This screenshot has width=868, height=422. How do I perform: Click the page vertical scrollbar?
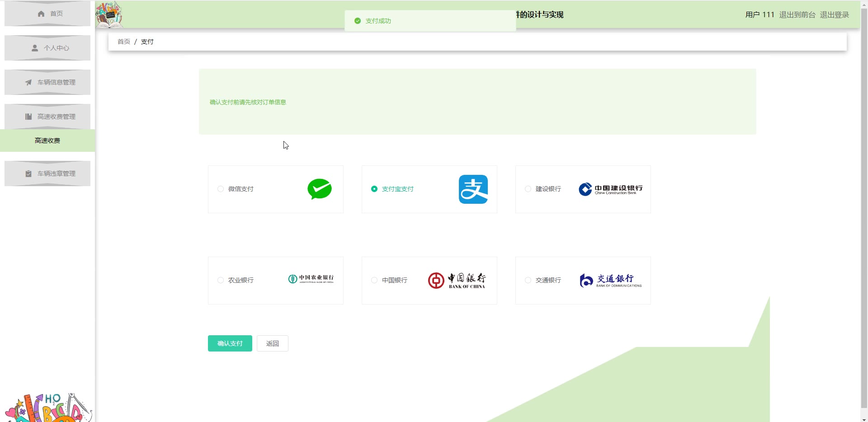pos(864,208)
